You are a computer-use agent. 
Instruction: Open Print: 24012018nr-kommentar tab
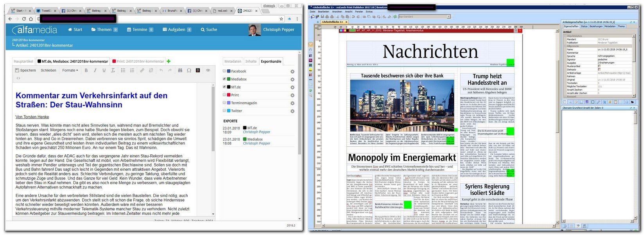138,61
